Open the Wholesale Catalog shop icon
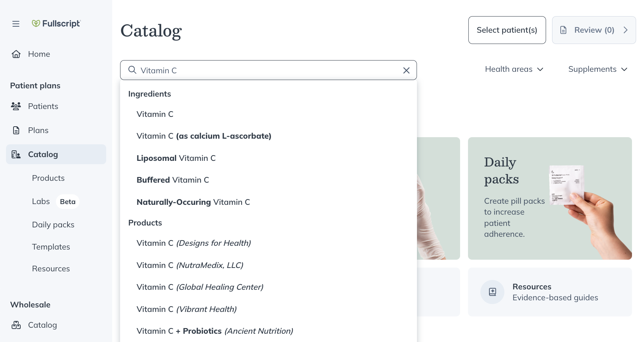Viewport: 644px width, 342px height. (15, 325)
